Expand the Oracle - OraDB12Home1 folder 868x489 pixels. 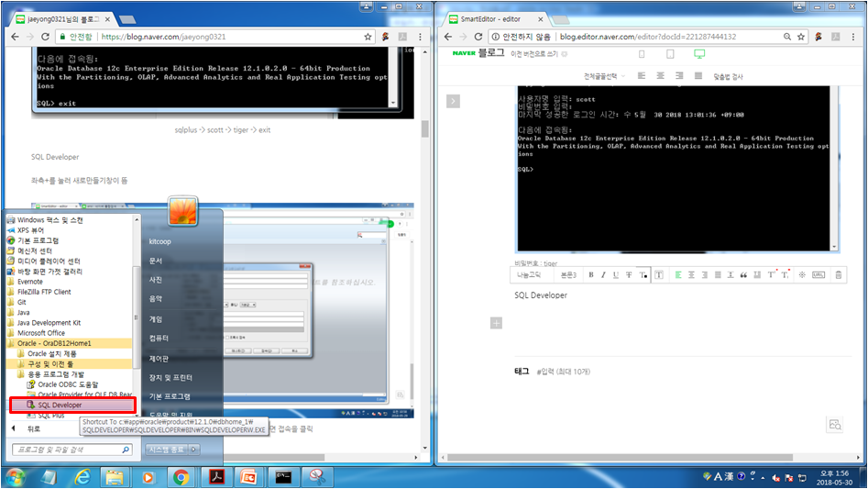pyautogui.click(x=69, y=343)
